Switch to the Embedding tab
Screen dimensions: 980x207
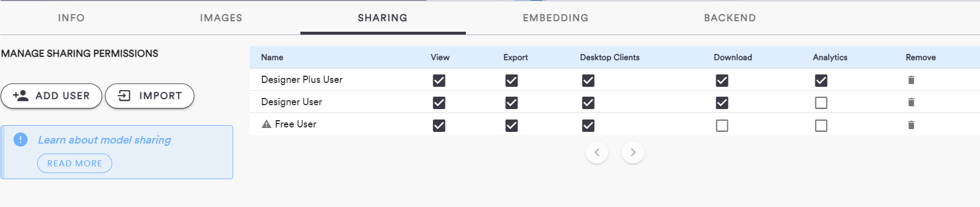click(556, 18)
